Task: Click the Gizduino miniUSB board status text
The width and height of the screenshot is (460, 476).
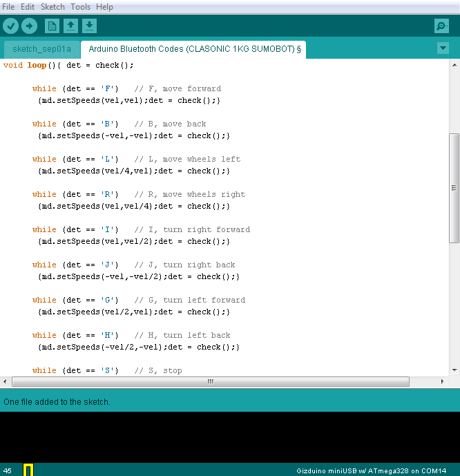Action: [x=371, y=471]
